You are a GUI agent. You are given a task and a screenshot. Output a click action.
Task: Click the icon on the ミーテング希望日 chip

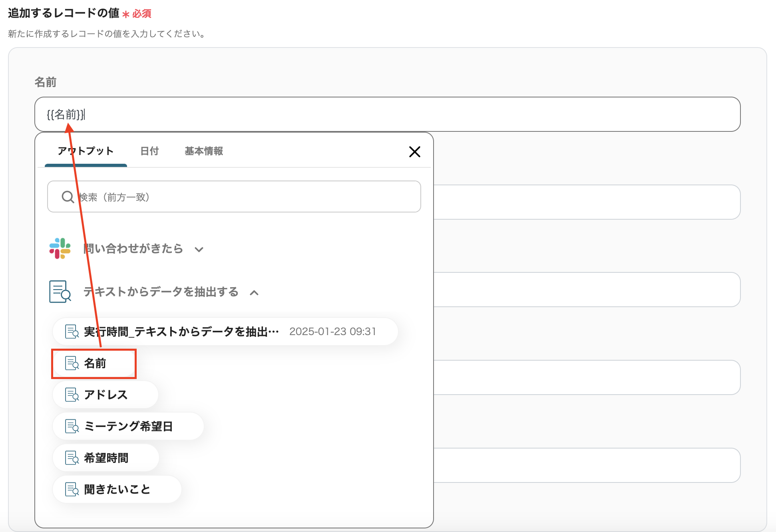pyautogui.click(x=72, y=426)
